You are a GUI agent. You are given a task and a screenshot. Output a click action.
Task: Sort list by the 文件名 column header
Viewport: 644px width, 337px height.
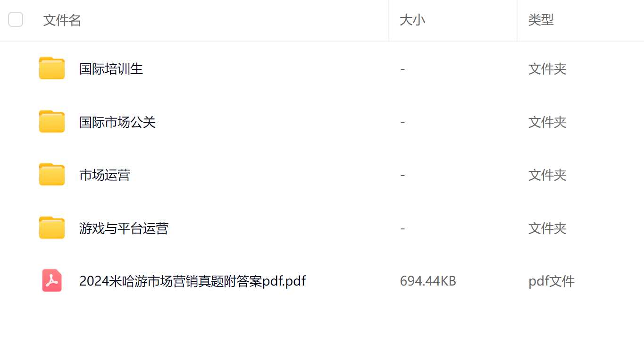pyautogui.click(x=62, y=20)
